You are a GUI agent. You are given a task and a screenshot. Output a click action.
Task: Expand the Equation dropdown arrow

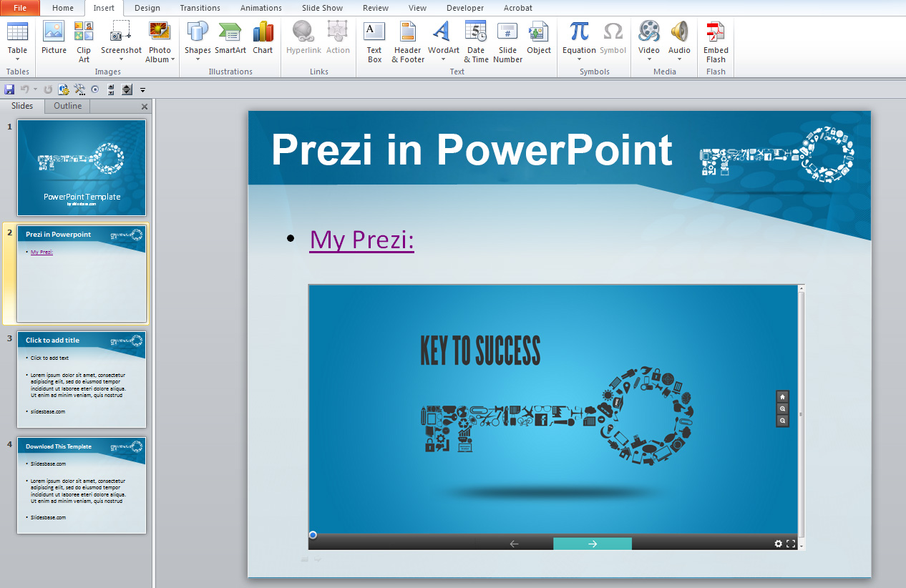pos(579,59)
